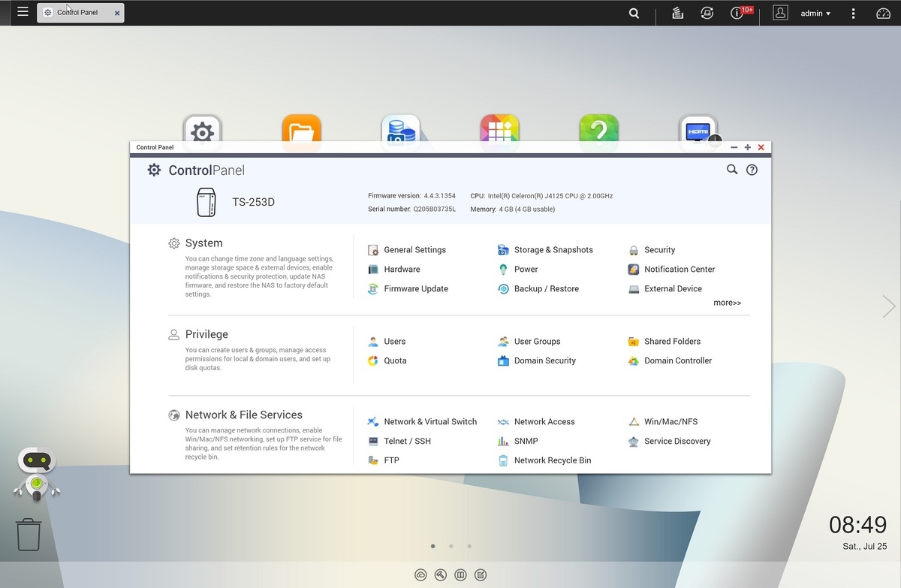Open User Groups

tap(529, 342)
